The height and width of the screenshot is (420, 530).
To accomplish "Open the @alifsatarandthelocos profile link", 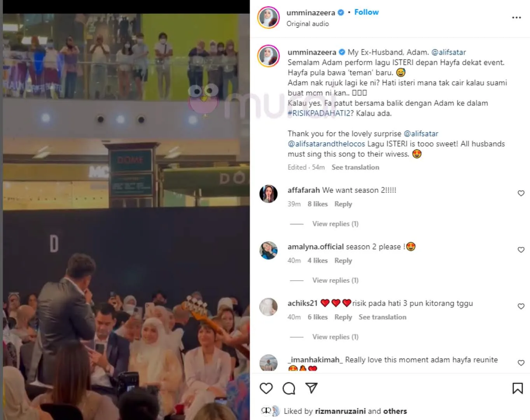I will [326, 144].
